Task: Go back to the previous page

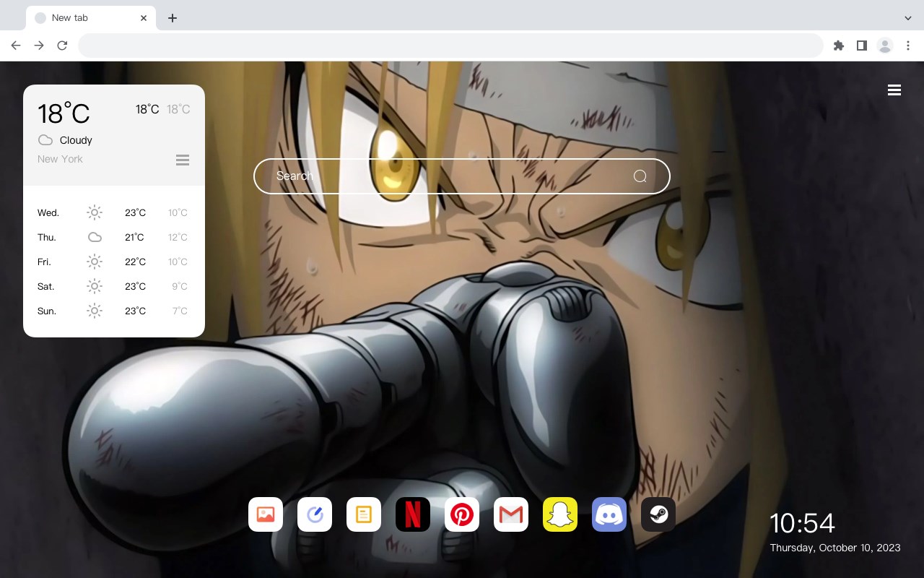Action: tap(16, 46)
